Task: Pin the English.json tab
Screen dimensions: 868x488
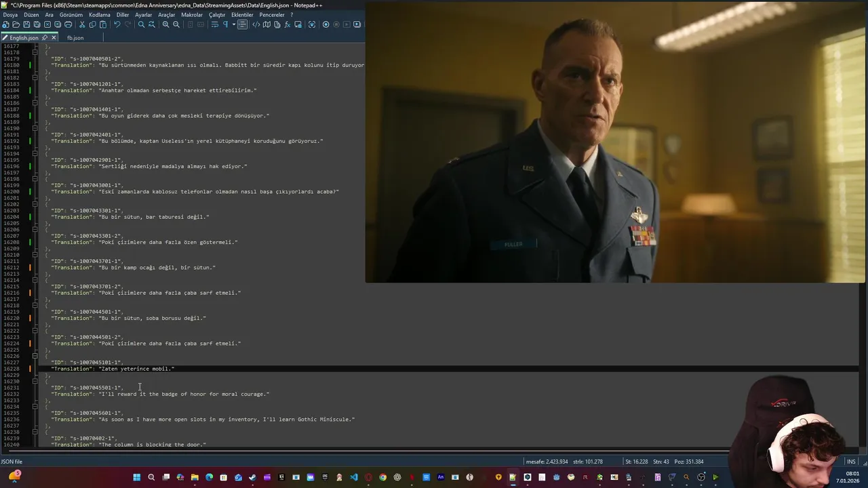Action: tap(45, 38)
